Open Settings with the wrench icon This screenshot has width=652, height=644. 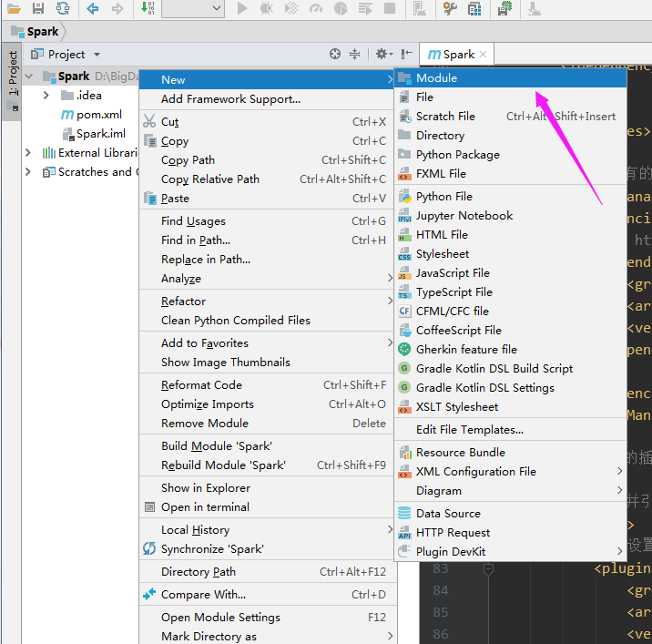point(450,8)
